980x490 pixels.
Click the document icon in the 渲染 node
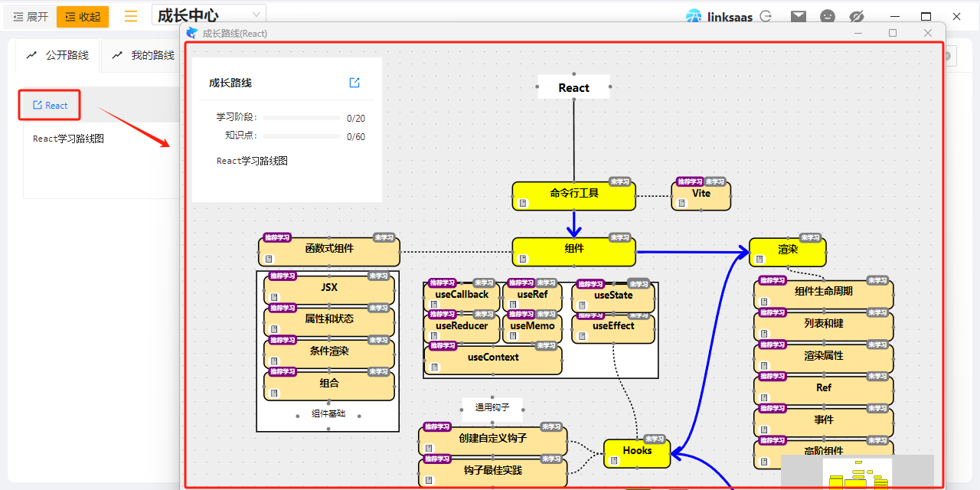click(x=760, y=260)
